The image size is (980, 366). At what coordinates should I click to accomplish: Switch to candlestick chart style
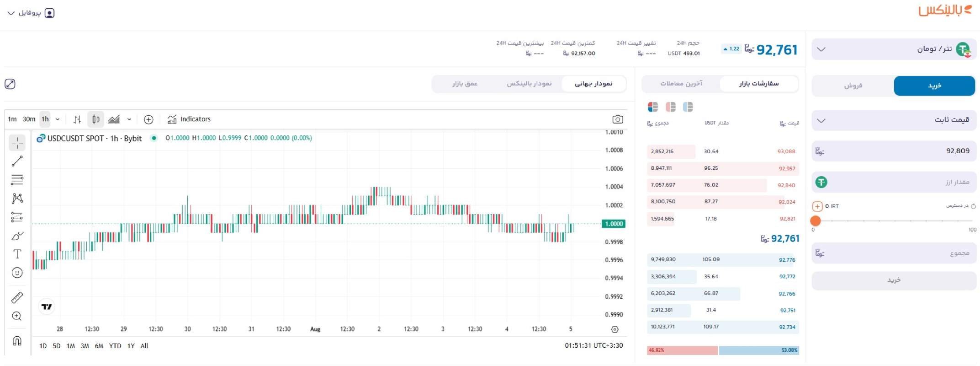click(x=96, y=119)
